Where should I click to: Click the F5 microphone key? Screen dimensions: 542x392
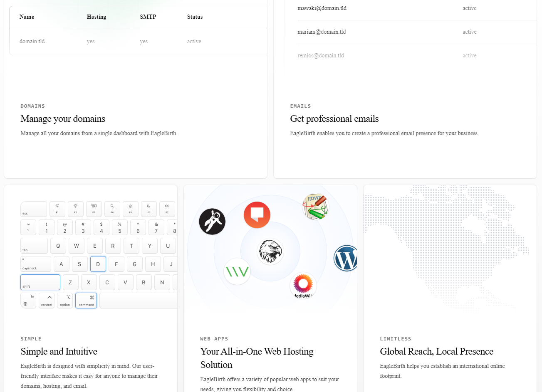click(x=131, y=209)
